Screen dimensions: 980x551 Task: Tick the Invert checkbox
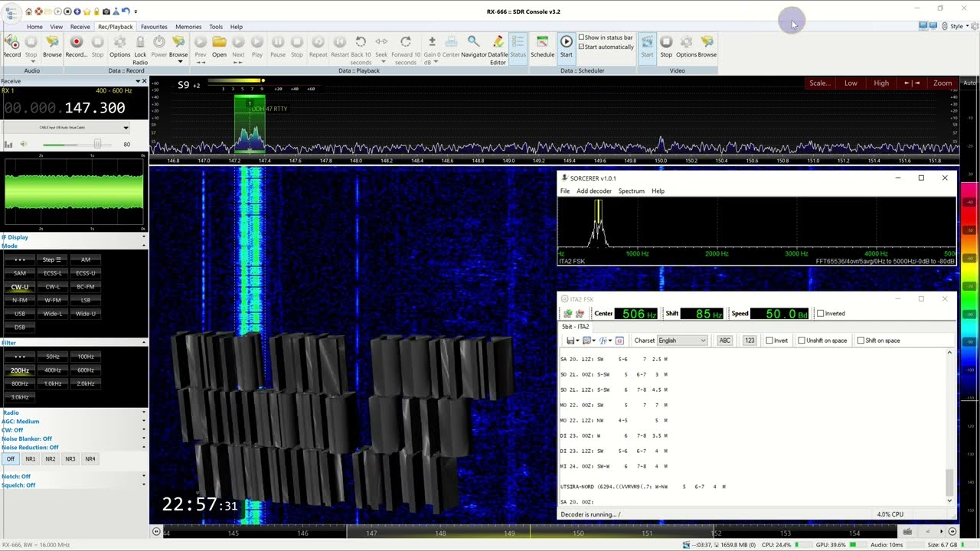(x=769, y=341)
